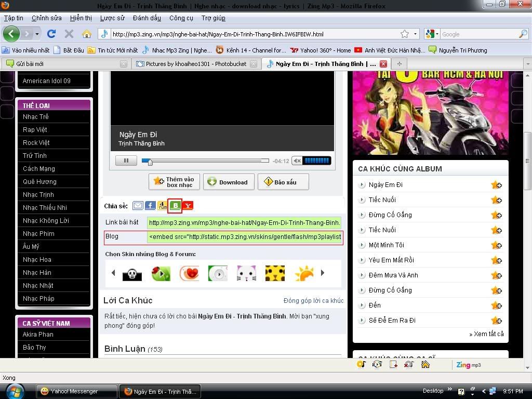Viewport: 532px width, 399px height.
Task: Open the Hiển thị menu
Action: (x=81, y=18)
